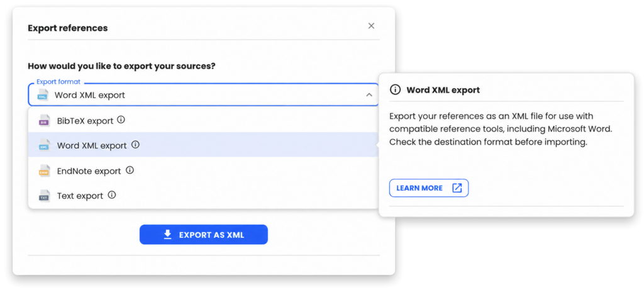Screen dimensions: 644x297
Task: Click the TXT file icon
Action: (44, 196)
